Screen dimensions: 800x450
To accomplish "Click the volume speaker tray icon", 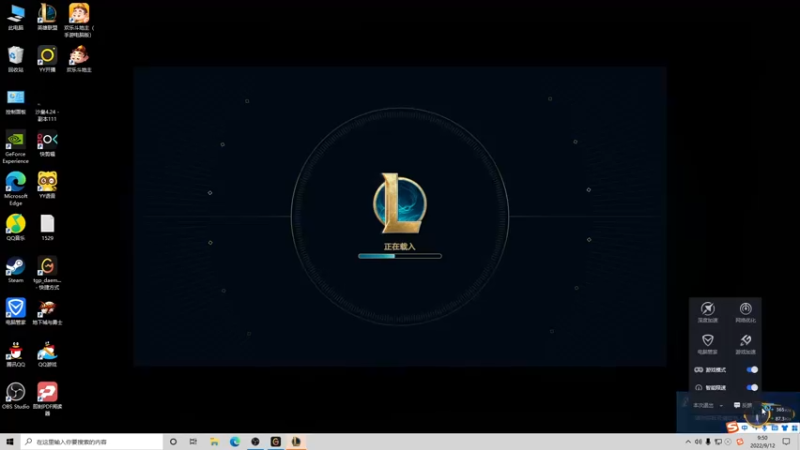I will point(698,442).
